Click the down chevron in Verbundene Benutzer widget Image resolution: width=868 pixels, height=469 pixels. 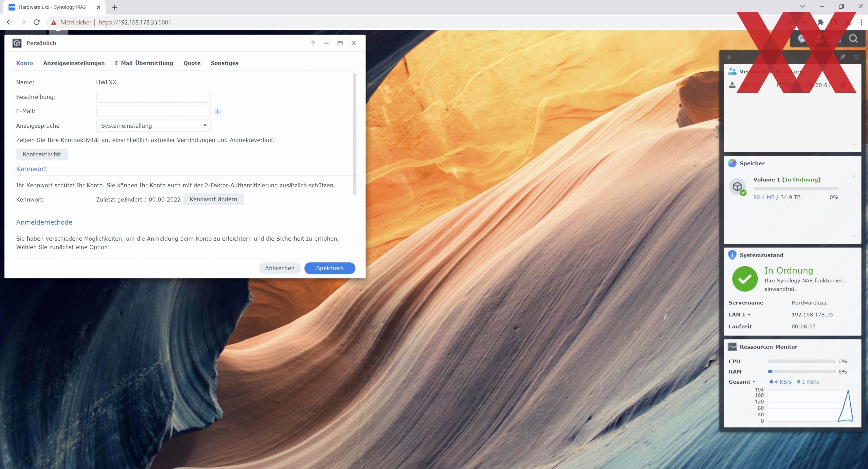[x=854, y=144]
